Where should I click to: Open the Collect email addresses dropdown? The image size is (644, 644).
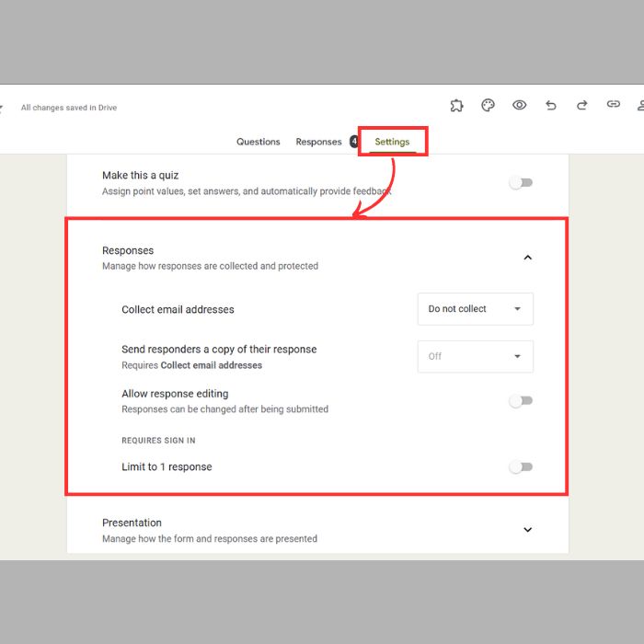point(476,309)
